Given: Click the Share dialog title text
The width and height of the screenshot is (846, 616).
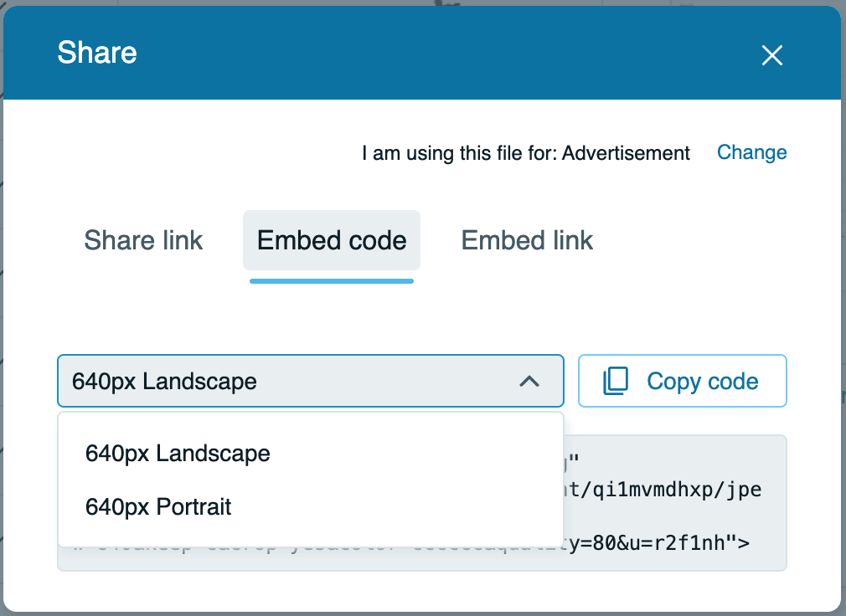Looking at the screenshot, I should pyautogui.click(x=96, y=52).
